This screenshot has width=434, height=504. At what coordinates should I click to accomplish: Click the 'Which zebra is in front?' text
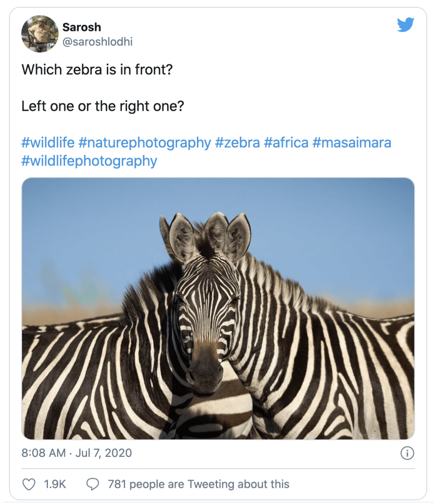[97, 69]
